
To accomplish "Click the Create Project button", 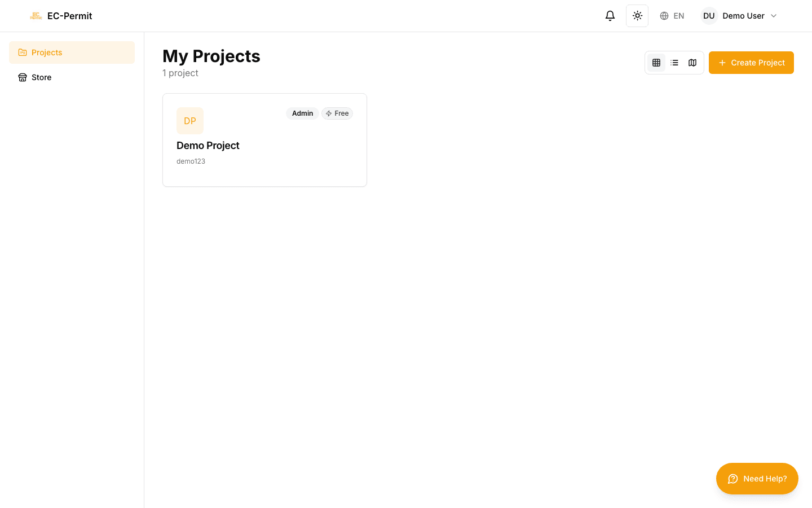I will [x=751, y=63].
